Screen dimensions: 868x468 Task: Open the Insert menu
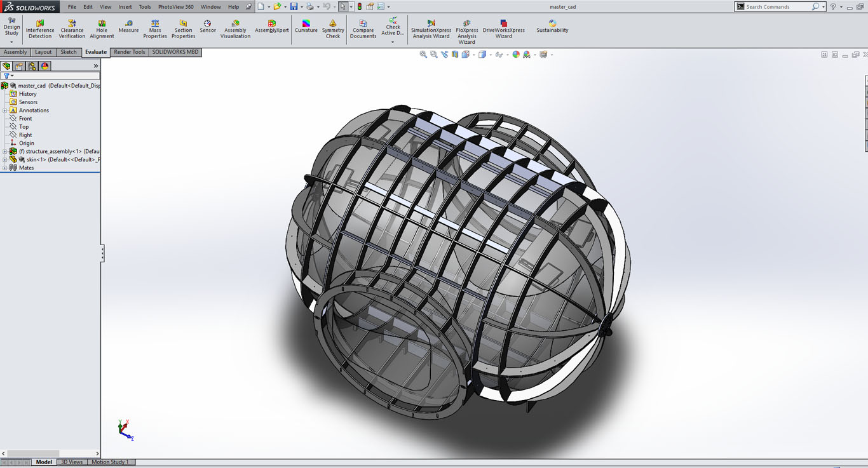(x=125, y=7)
